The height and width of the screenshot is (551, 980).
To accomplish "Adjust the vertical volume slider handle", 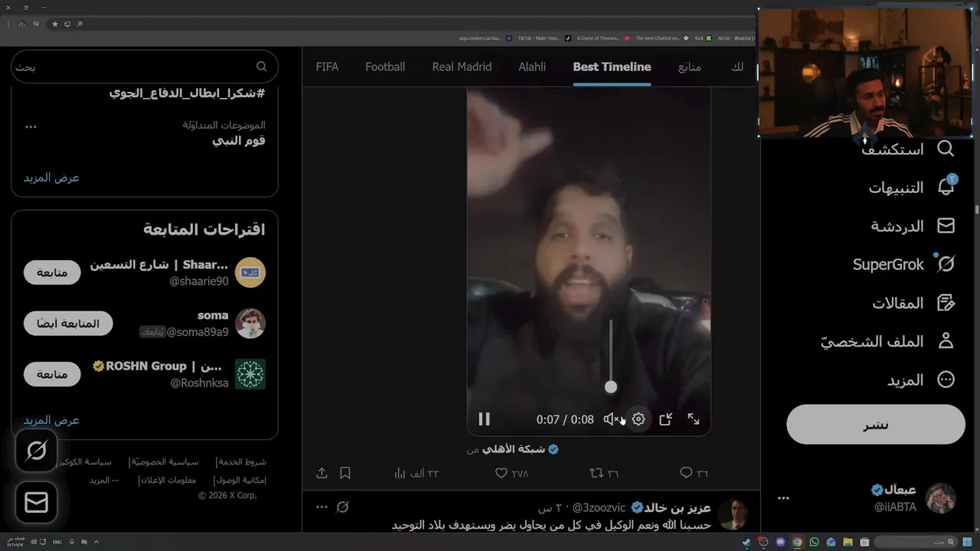I will tap(610, 387).
